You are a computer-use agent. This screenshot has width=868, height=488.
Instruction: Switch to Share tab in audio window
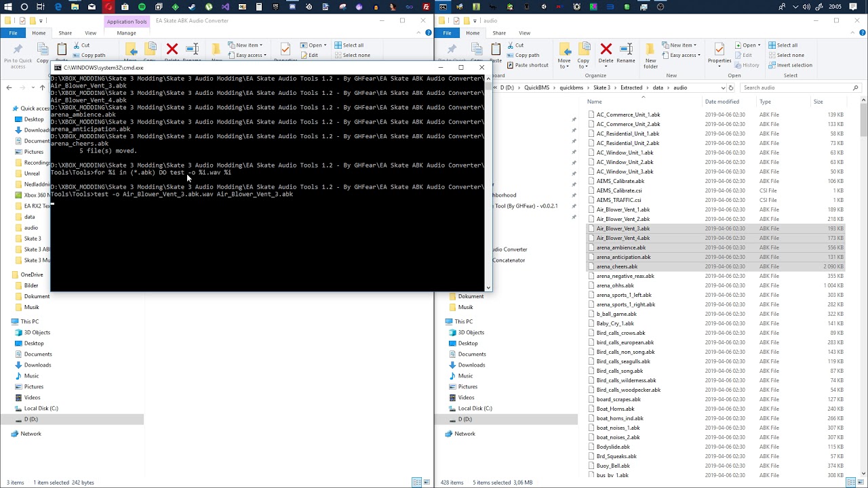click(x=499, y=33)
